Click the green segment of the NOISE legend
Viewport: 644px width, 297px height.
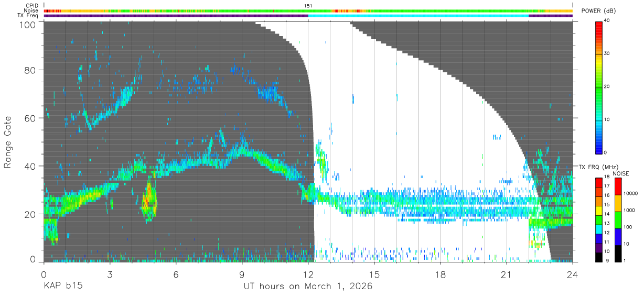tap(618, 219)
